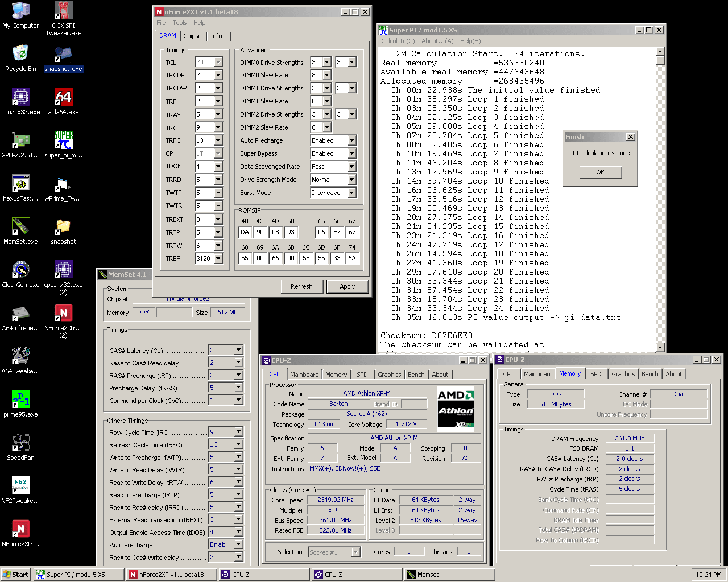
Task: Open A64Tweaker desktop icon
Action: pos(20,356)
